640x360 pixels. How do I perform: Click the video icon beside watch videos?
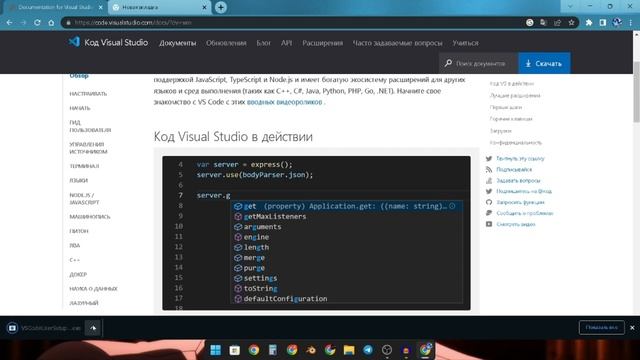point(489,224)
